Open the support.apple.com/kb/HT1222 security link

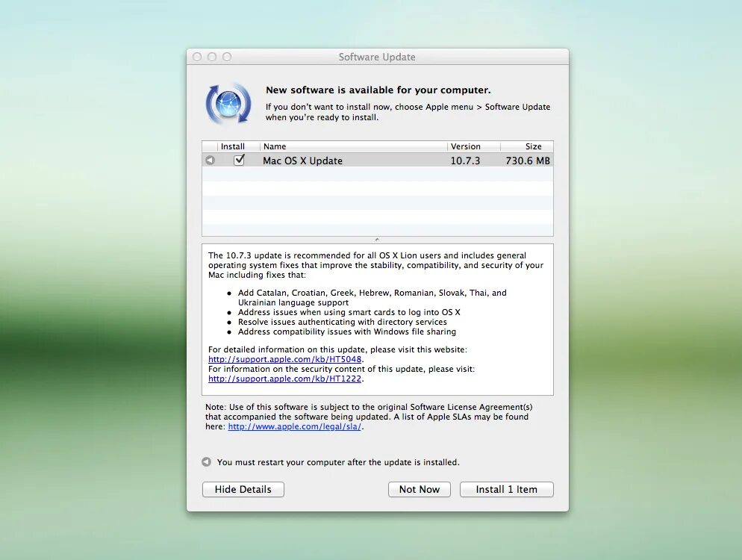point(285,379)
